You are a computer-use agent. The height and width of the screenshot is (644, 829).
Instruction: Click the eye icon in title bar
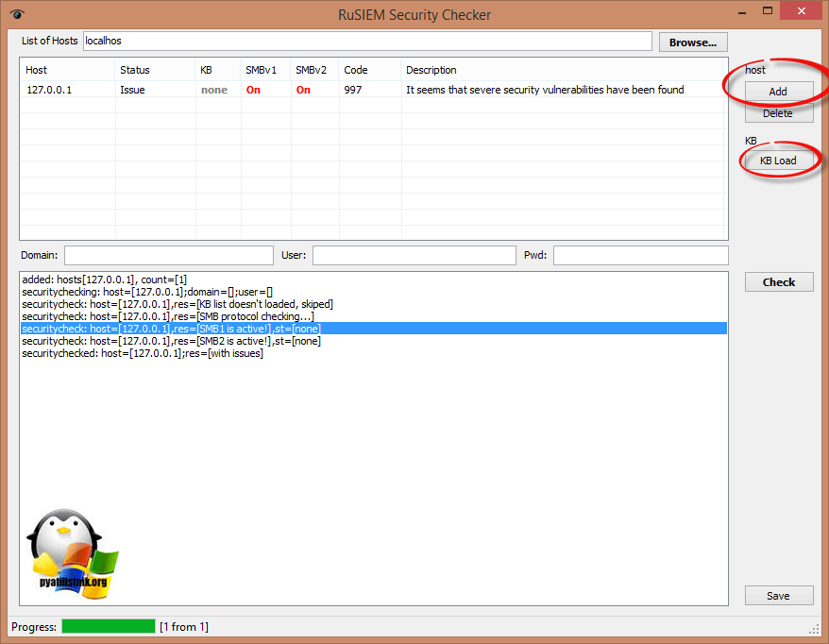click(x=17, y=14)
